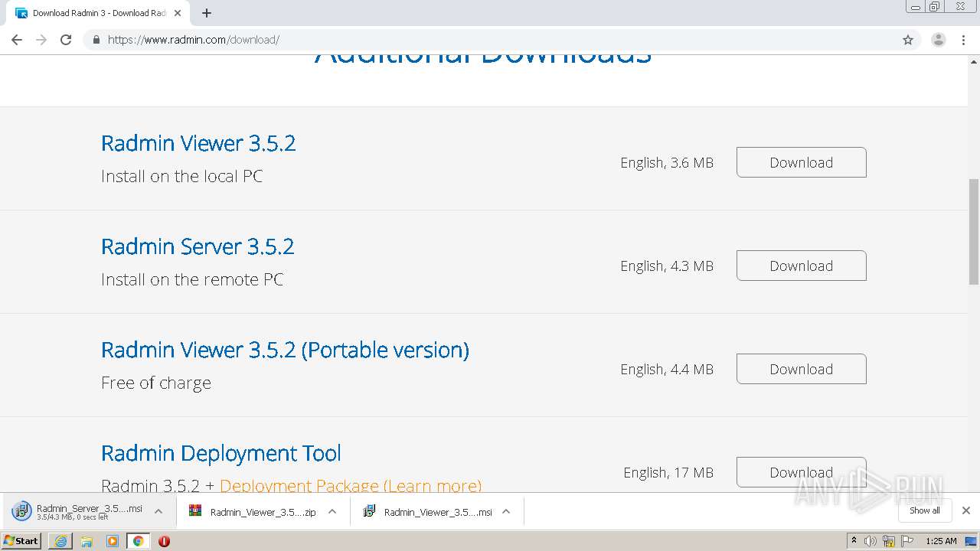980x551 pixels.
Task: Open Action Center flag icon
Action: click(x=907, y=541)
